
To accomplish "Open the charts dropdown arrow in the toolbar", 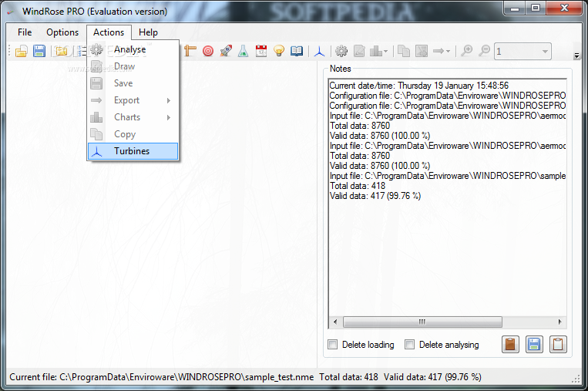I will 385,52.
